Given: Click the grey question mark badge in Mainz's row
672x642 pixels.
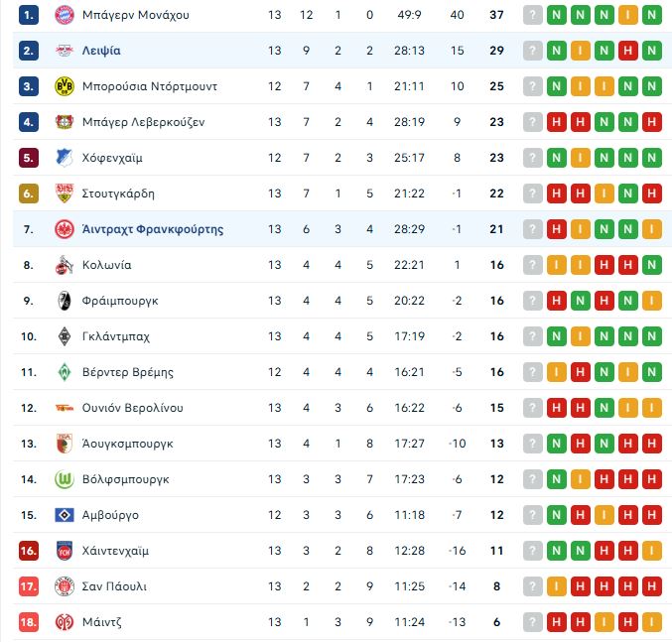Looking at the screenshot, I should point(533,622).
